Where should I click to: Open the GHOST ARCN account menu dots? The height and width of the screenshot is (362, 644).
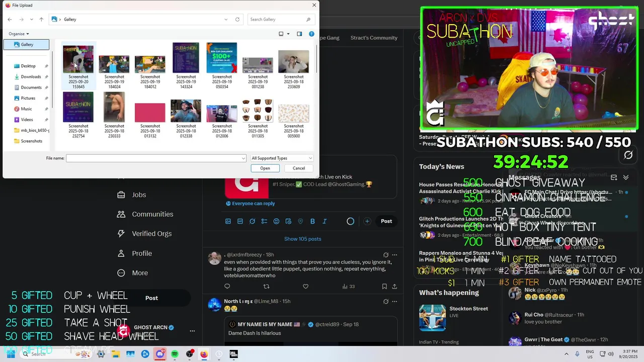coord(192,331)
